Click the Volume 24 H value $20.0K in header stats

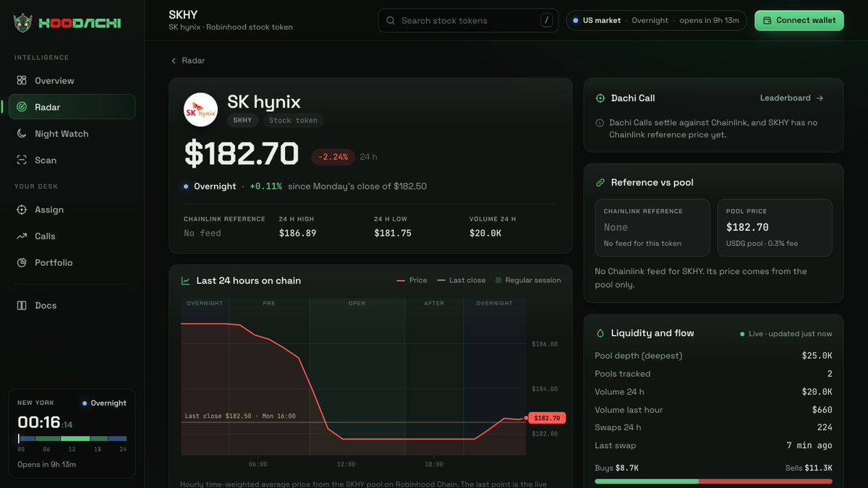click(x=485, y=234)
